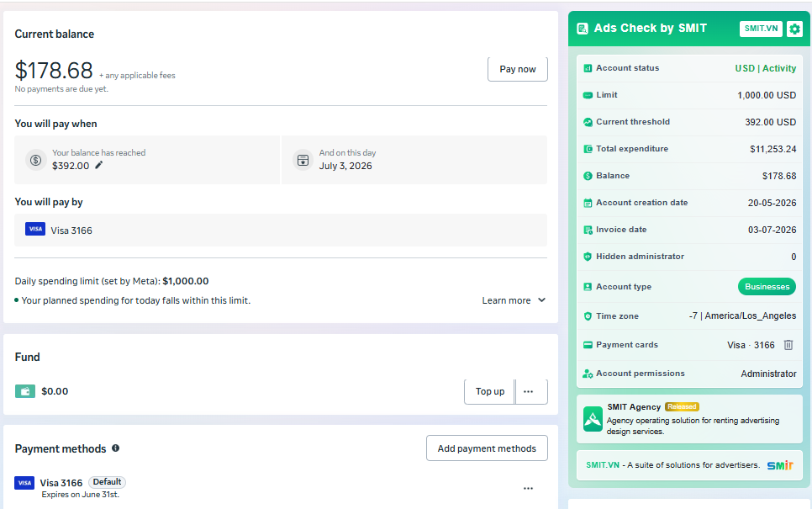812x509 pixels.
Task: Click the Time zone row icon
Action: [x=588, y=315]
